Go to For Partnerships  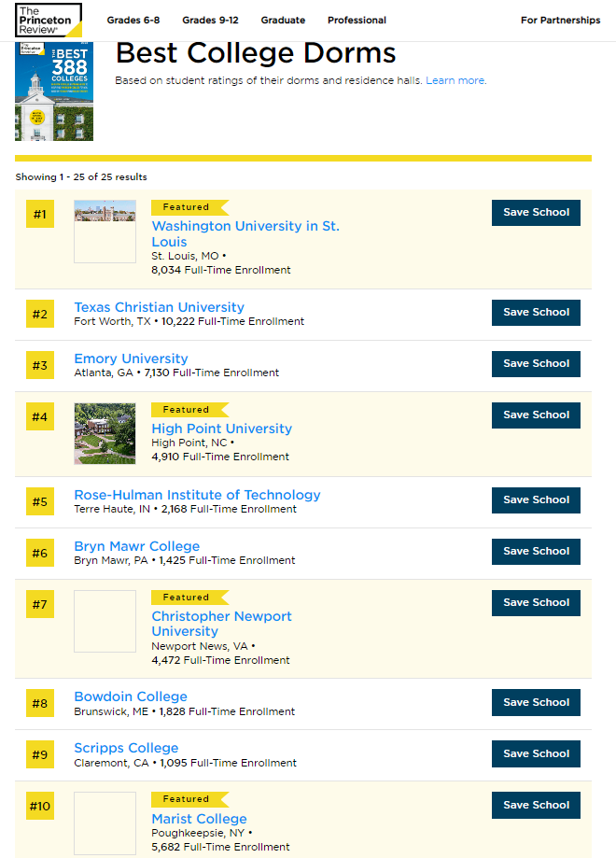tap(560, 21)
